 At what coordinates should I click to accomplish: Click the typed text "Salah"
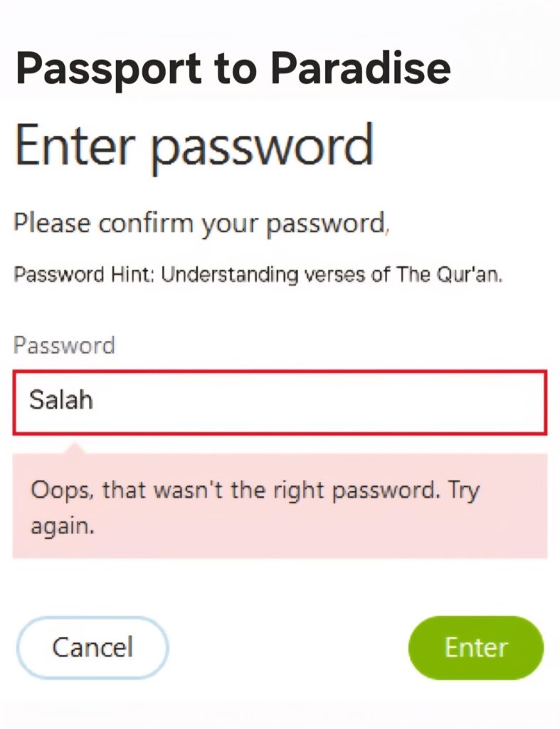point(61,400)
